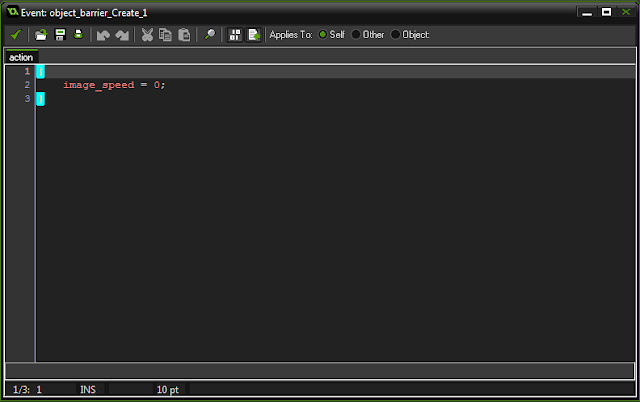Select the Other applies-to option
The width and height of the screenshot is (640, 402).
368,35
